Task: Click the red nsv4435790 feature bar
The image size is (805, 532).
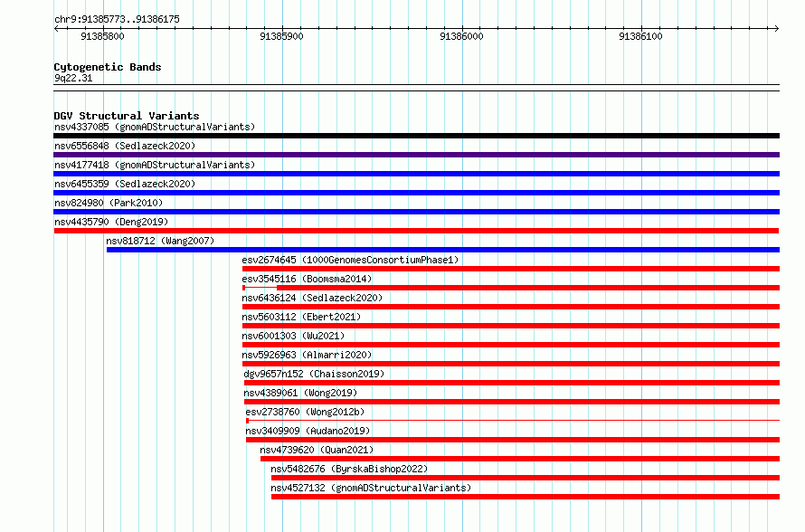Action: pos(416,231)
